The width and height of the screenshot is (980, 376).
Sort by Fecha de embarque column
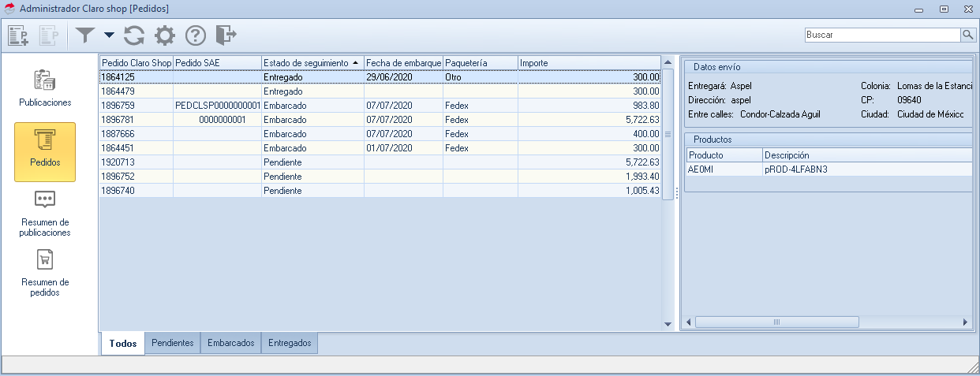(x=403, y=62)
